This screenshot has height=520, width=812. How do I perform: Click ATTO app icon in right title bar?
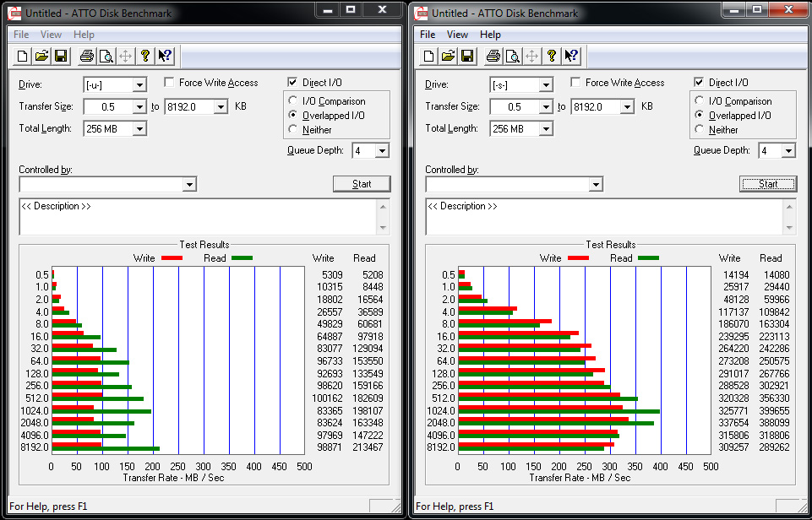(x=421, y=13)
